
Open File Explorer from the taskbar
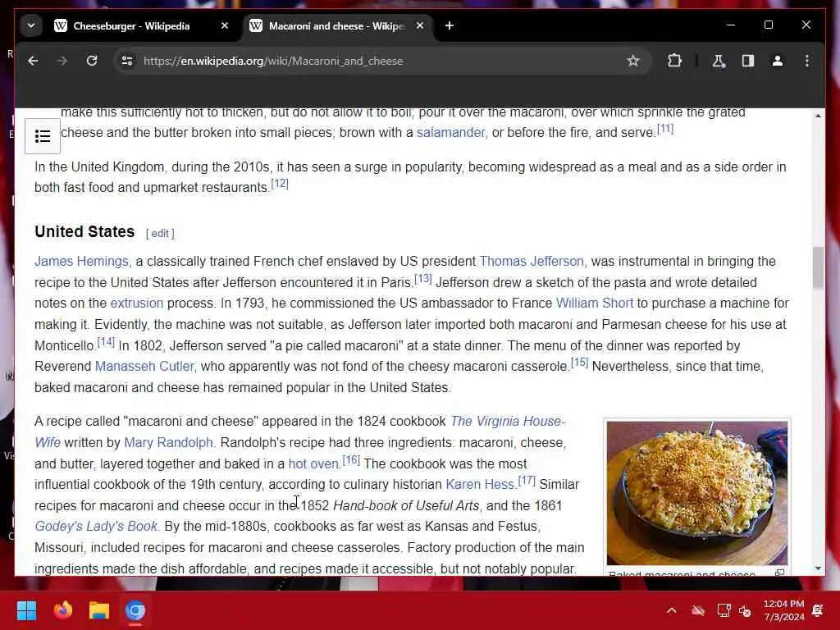99,610
